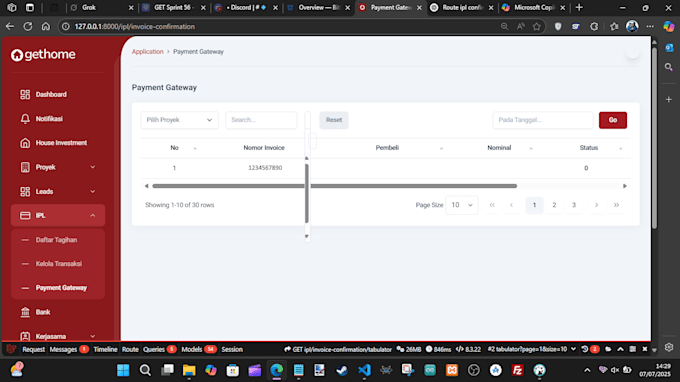Image resolution: width=680 pixels, height=382 pixels.
Task: Click table scroll right arrow
Action: point(625,186)
